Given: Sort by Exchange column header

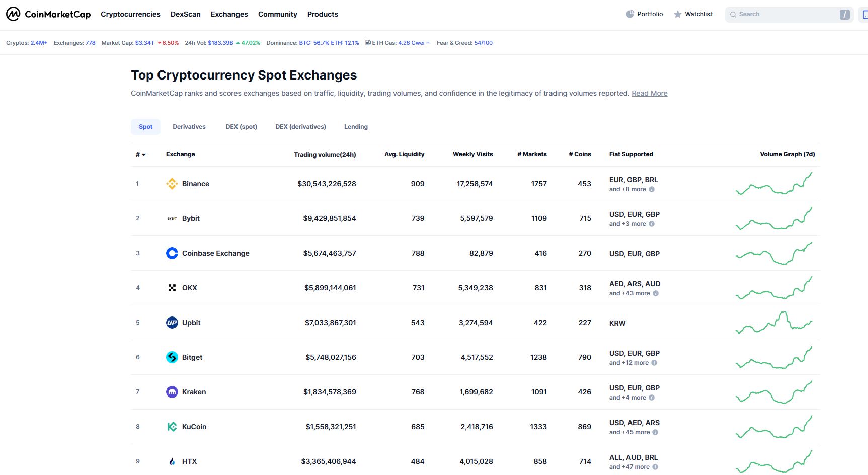Looking at the screenshot, I should pyautogui.click(x=181, y=154).
